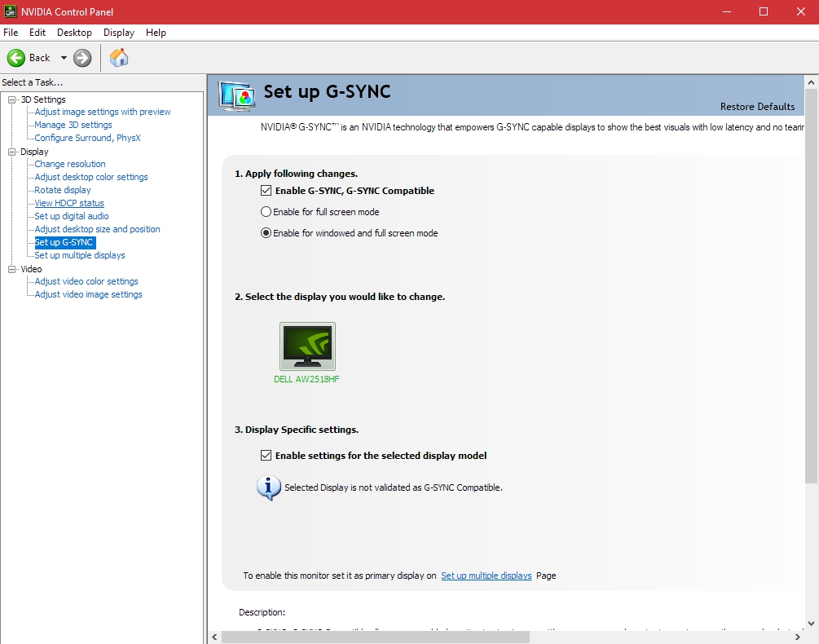Click the info icon beside validation message
Image resolution: width=819 pixels, height=644 pixels.
pos(268,487)
